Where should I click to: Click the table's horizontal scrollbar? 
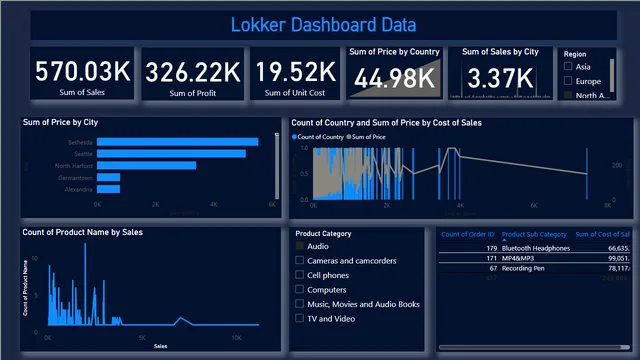[534, 347]
